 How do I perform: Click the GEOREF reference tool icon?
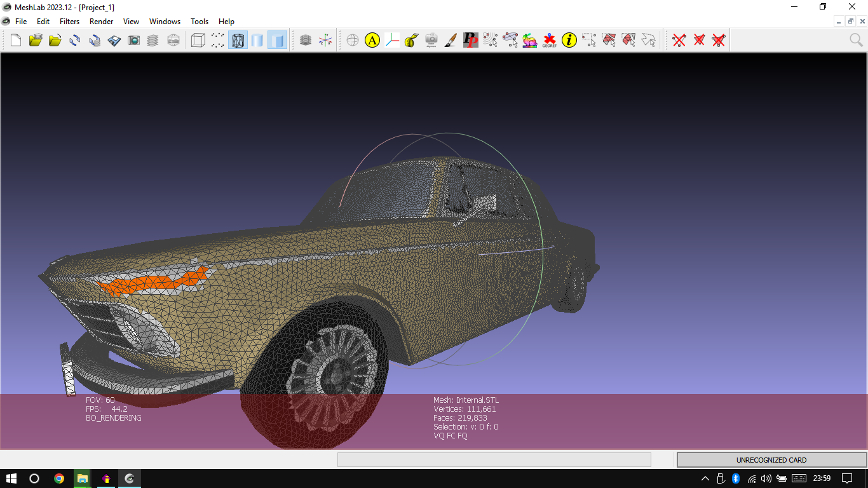click(x=550, y=41)
